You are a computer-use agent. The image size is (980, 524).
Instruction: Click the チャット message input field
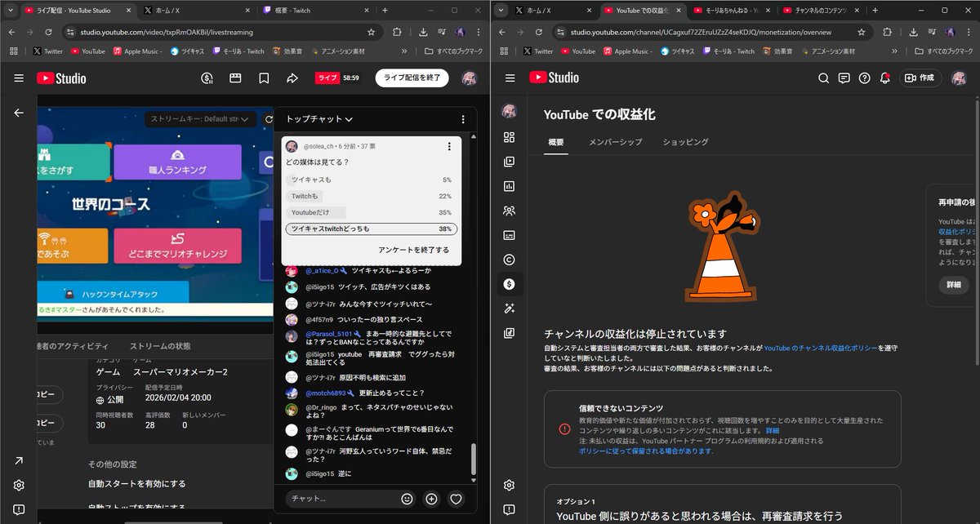pos(343,499)
